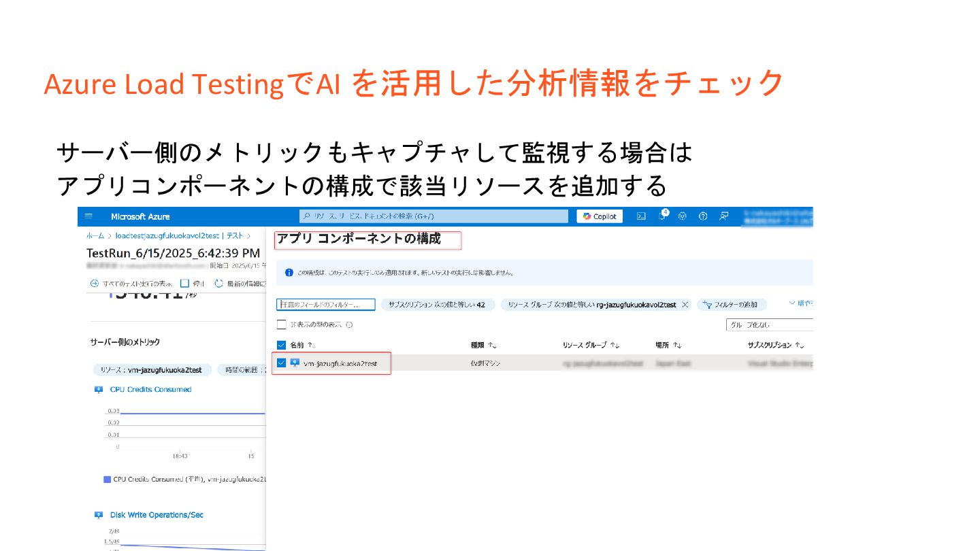Click the CPU Credits Consumed chart icon
This screenshot has width=980, height=551.
point(98,390)
